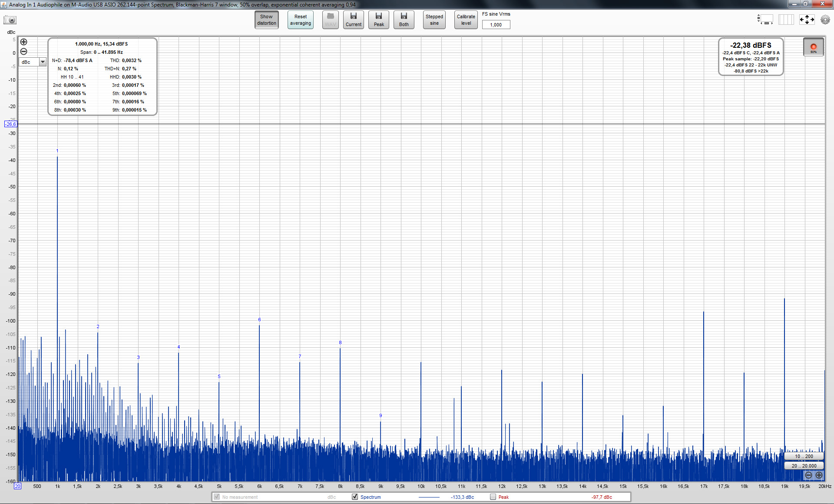
Task: Click the 2nd harmonic 0,00060 % value
Action: pos(75,85)
